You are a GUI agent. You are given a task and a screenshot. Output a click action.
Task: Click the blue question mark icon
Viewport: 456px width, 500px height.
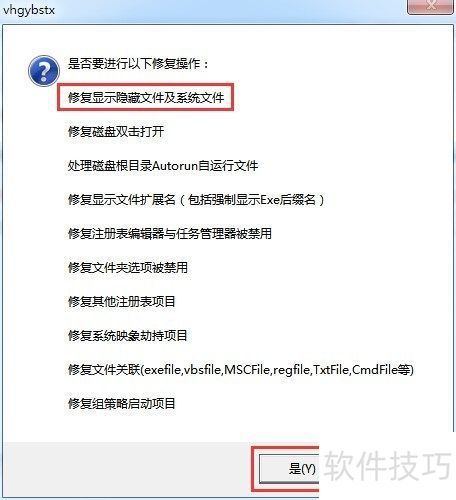[x=44, y=71]
